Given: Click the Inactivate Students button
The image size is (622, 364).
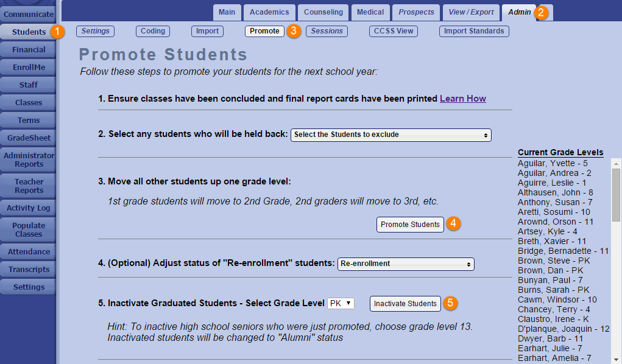Looking at the screenshot, I should 405,304.
